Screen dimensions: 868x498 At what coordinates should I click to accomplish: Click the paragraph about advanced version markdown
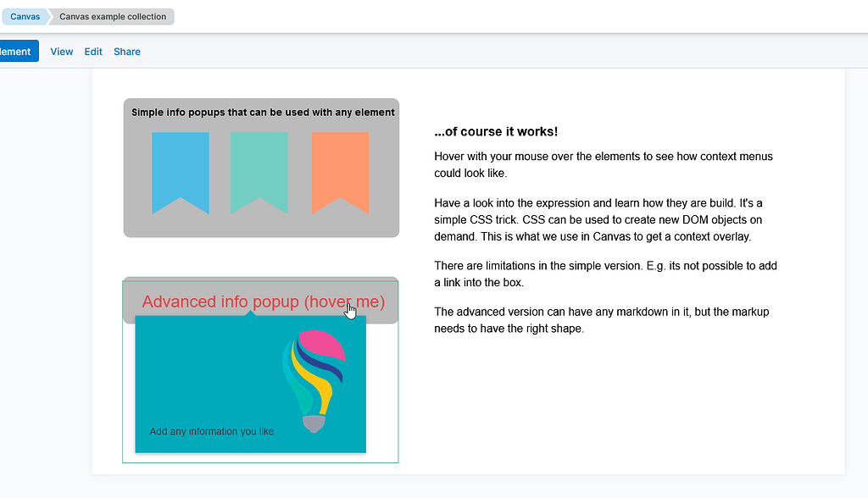click(602, 320)
